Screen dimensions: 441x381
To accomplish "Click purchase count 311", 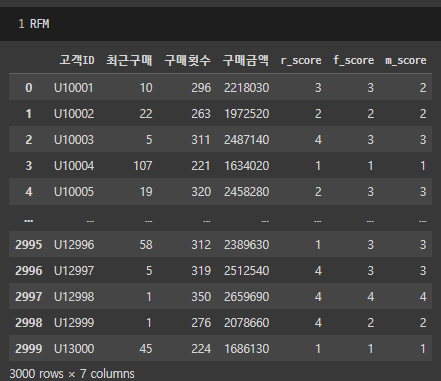I will click(x=201, y=140).
